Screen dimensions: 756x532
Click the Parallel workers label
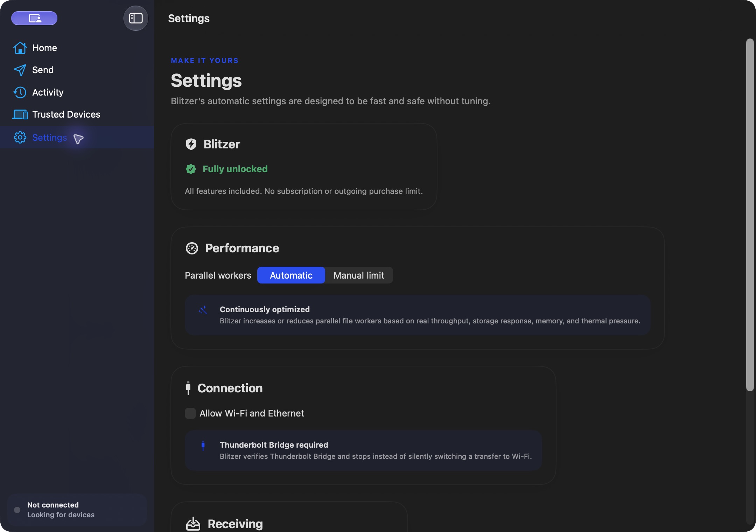[218, 275]
